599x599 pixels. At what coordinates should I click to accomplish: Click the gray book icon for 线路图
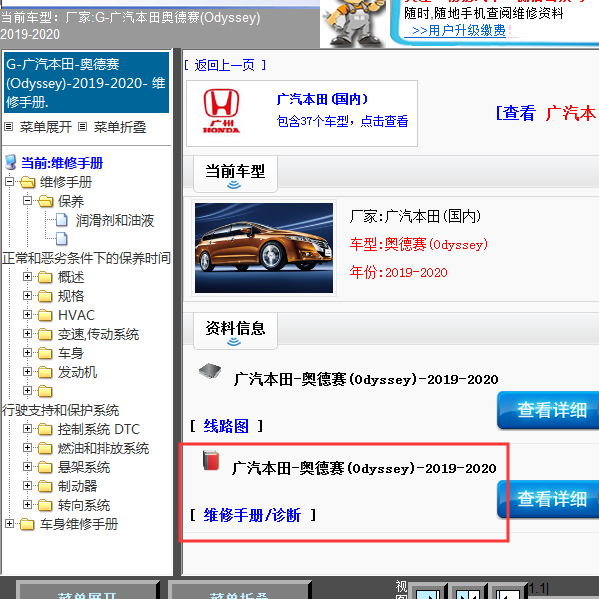(210, 371)
